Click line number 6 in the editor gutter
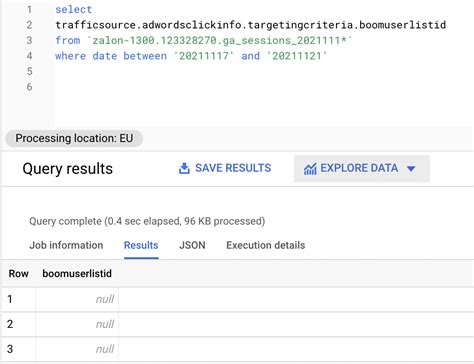Screen dimensions: 474x364 [x=29, y=87]
